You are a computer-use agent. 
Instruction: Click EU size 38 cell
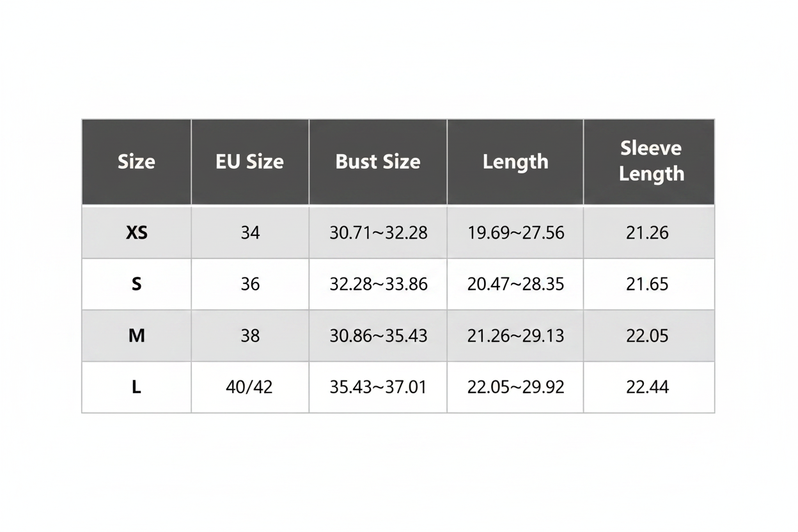click(x=250, y=336)
